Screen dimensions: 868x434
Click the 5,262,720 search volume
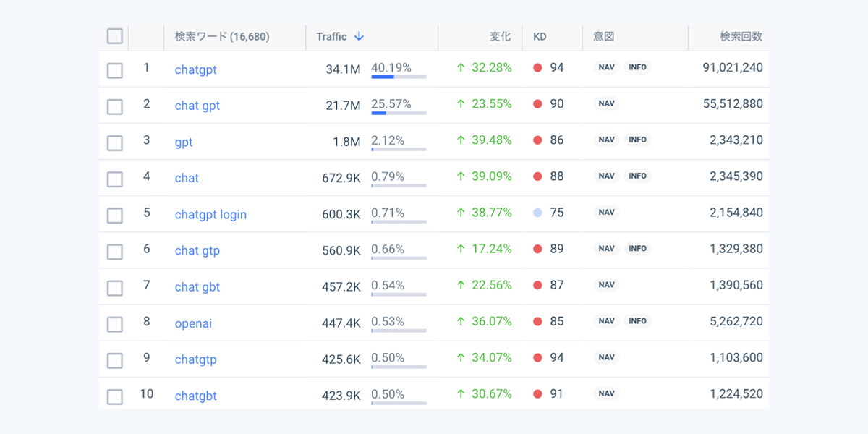click(736, 320)
